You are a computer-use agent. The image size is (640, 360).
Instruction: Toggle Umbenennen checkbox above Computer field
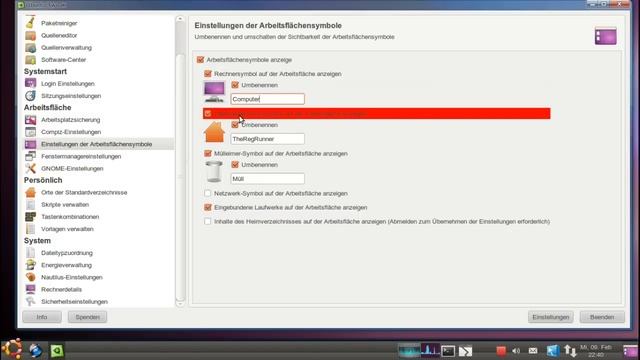click(x=235, y=85)
